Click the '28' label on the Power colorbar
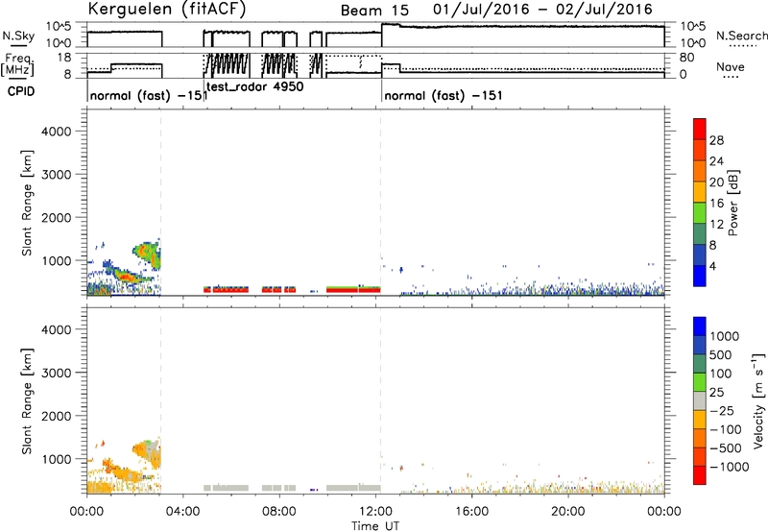 click(x=716, y=140)
